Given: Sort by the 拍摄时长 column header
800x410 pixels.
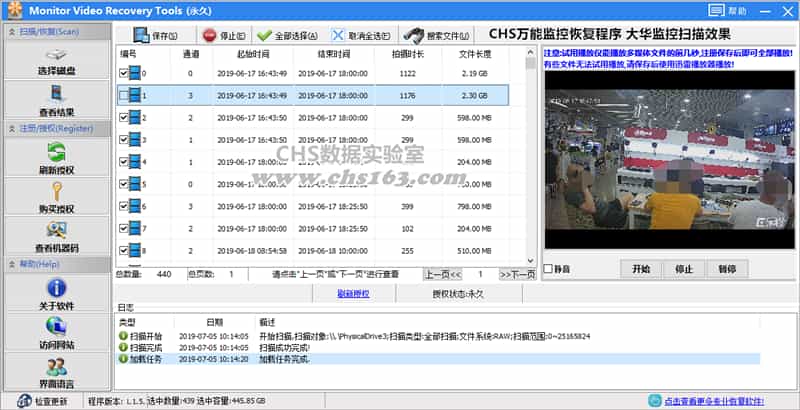Looking at the screenshot, I should click(408, 54).
